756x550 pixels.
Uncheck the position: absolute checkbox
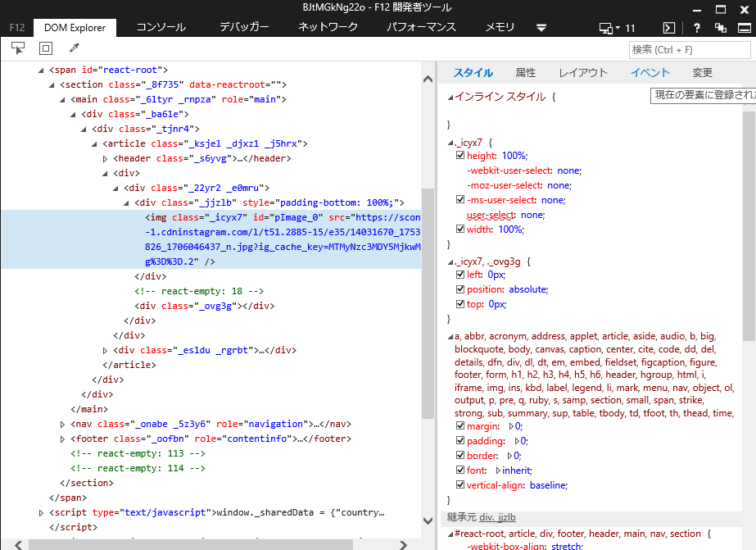[460, 289]
